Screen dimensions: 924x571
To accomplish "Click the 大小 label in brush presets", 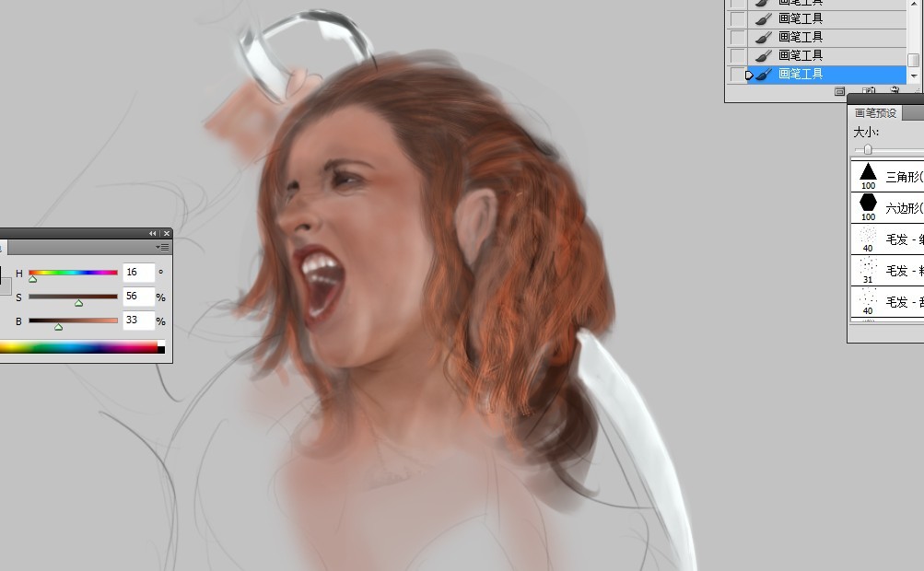I will pyautogui.click(x=866, y=132).
